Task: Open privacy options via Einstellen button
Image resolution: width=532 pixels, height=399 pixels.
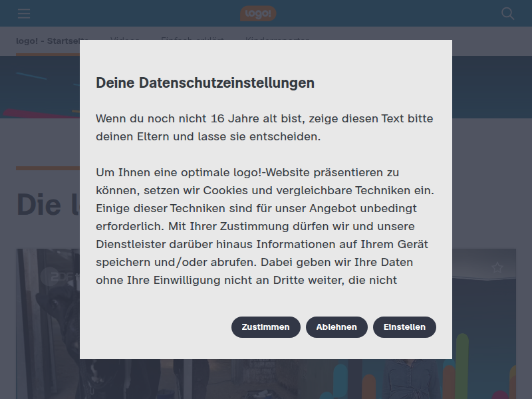Action: [x=404, y=327]
